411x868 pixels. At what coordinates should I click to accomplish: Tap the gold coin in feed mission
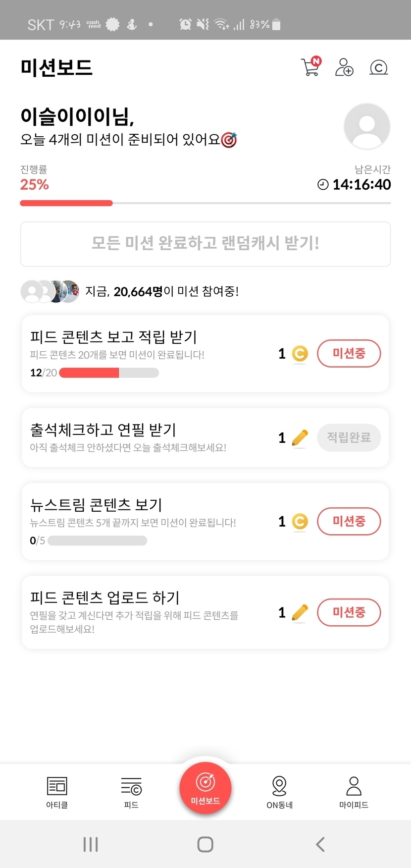point(300,354)
